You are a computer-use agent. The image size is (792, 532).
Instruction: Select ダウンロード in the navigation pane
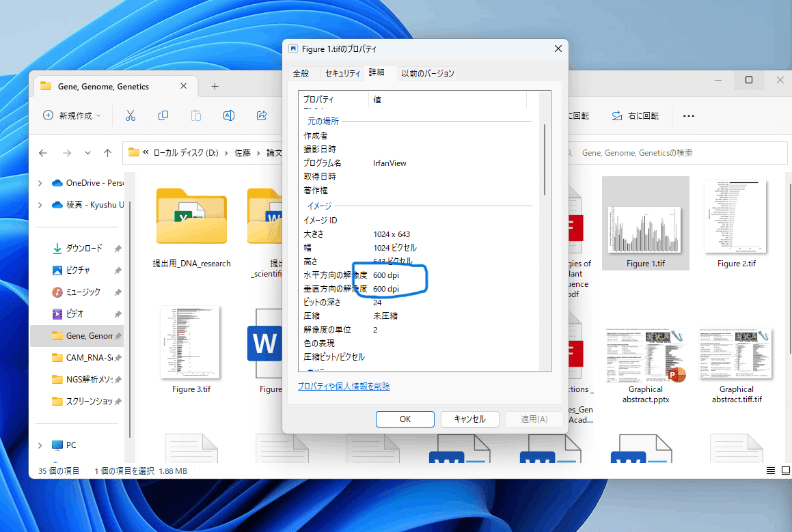coord(77,249)
